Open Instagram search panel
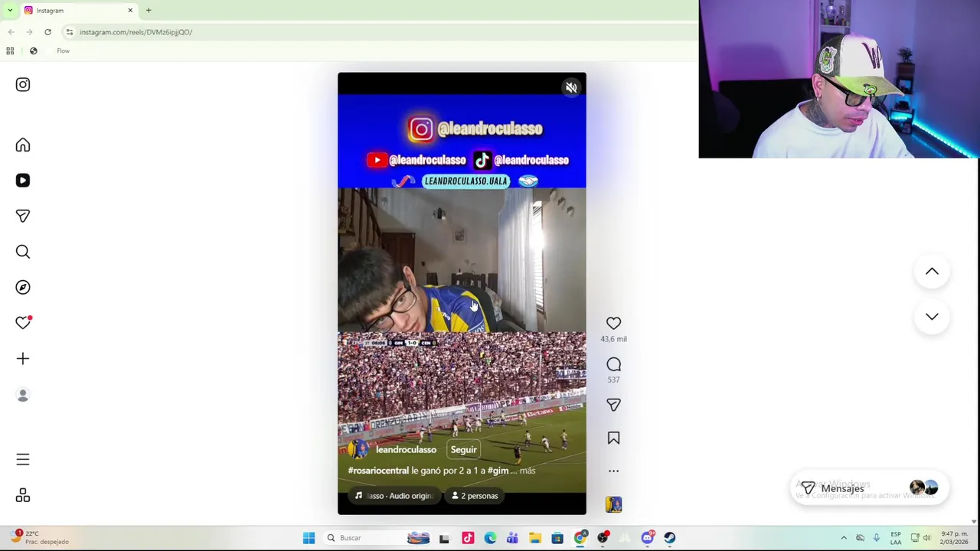The width and height of the screenshot is (980, 551). tap(23, 252)
